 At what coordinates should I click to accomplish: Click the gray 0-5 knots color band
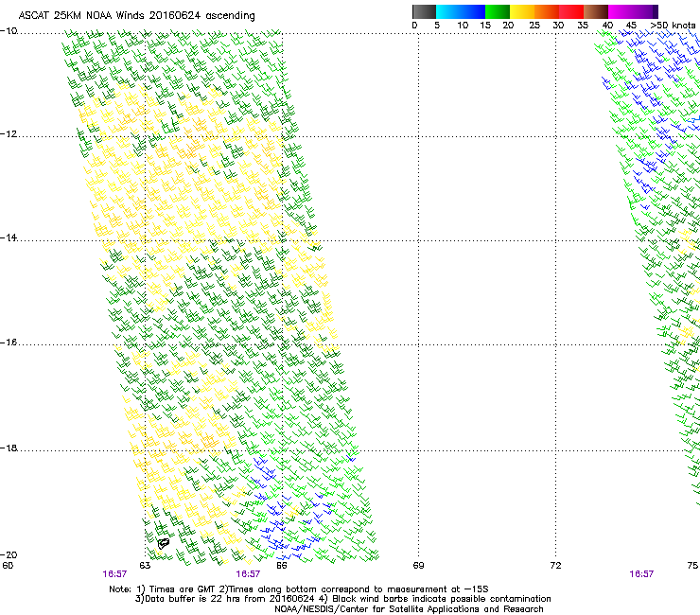point(425,11)
